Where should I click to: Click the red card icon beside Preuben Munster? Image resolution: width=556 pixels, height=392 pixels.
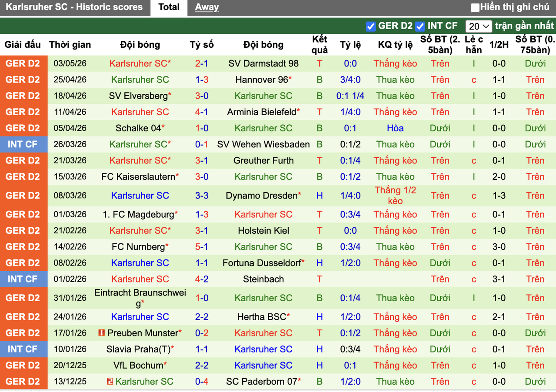coord(102,333)
